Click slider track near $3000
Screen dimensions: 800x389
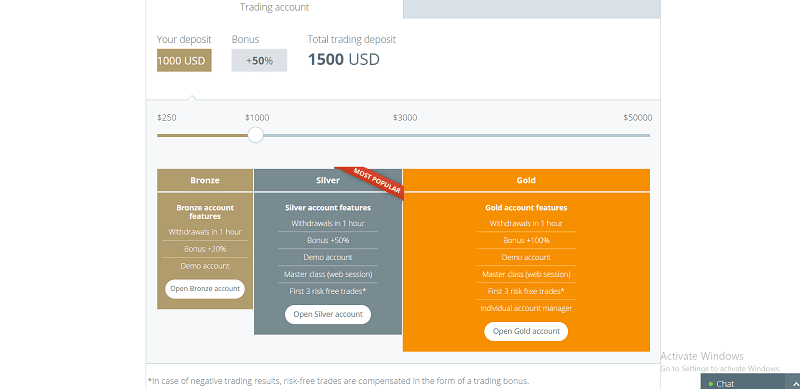click(405, 135)
